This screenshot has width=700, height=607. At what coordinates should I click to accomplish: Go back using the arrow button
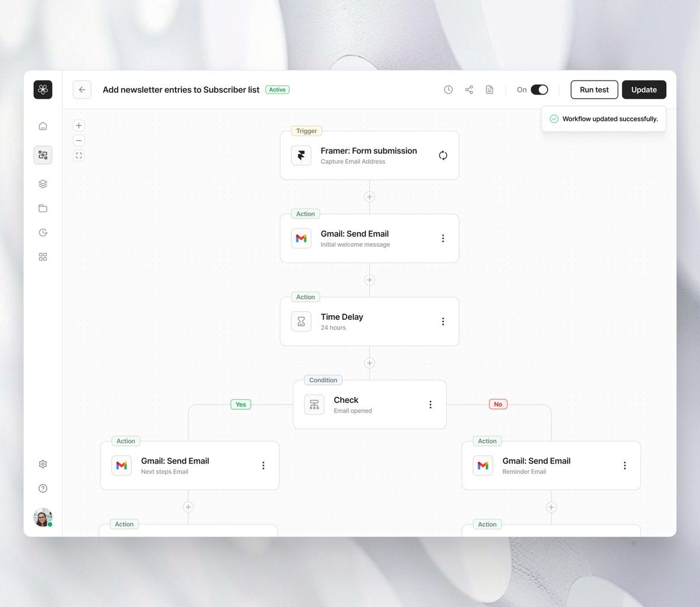coord(82,90)
